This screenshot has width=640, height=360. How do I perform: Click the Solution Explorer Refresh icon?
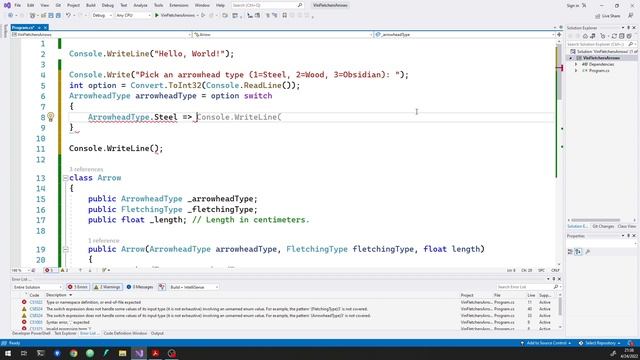[614, 36]
